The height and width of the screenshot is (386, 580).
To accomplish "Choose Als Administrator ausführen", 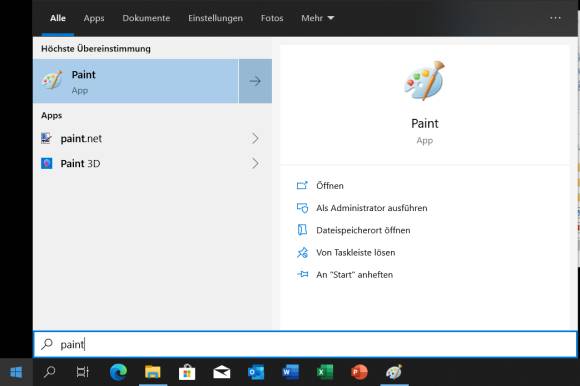I will tap(371, 208).
